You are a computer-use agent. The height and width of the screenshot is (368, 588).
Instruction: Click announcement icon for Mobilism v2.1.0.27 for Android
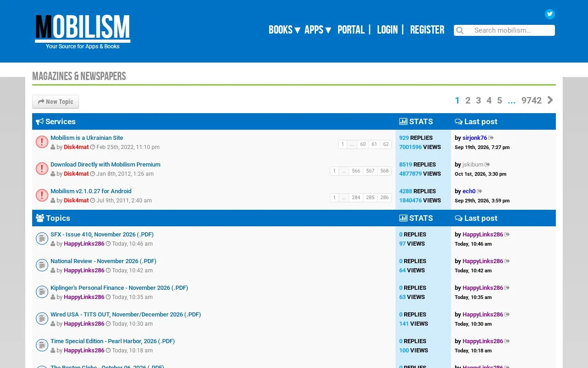coord(42,195)
